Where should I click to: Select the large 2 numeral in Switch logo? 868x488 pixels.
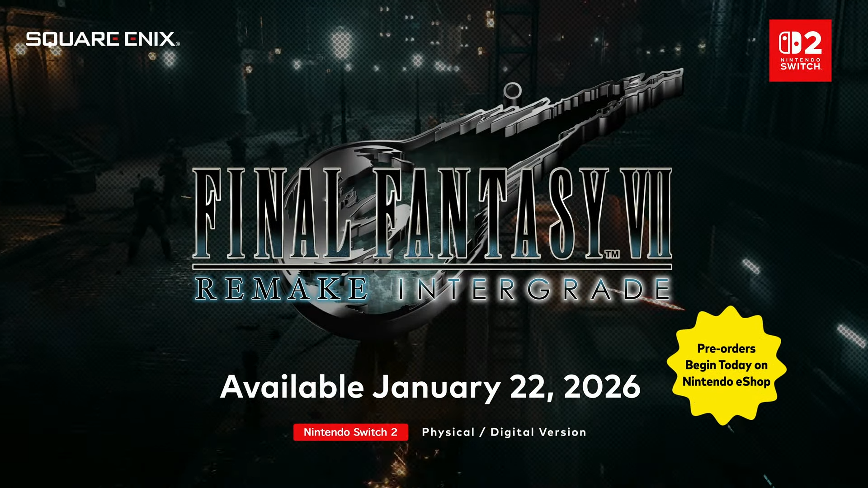813,43
